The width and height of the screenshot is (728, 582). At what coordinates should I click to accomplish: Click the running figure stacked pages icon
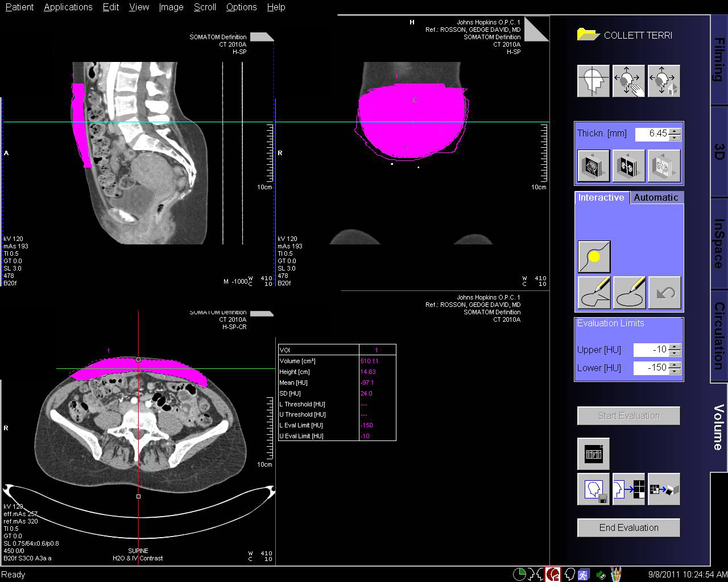tap(584, 574)
